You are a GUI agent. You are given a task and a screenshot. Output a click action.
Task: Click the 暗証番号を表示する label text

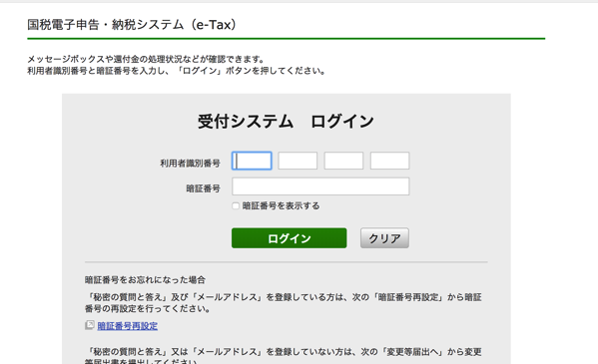click(282, 206)
